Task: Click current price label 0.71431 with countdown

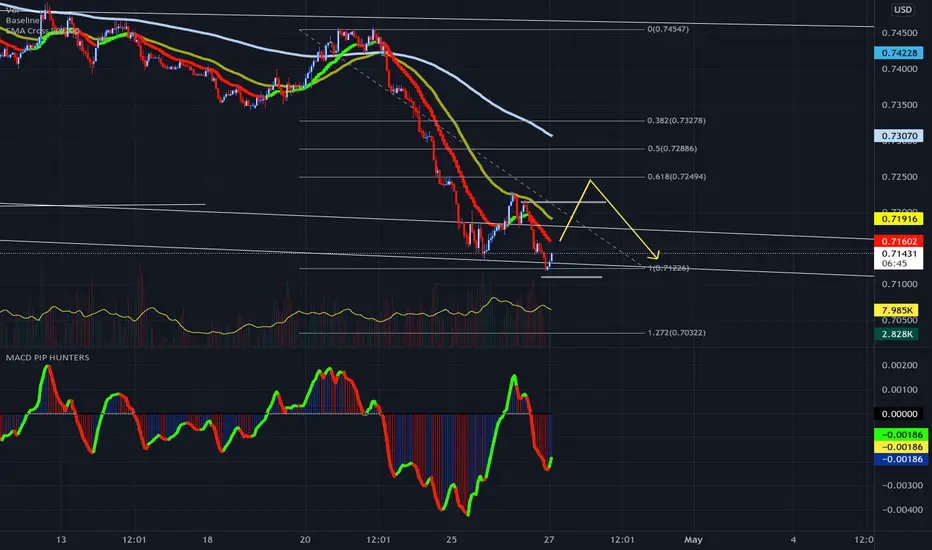Action: [899, 258]
